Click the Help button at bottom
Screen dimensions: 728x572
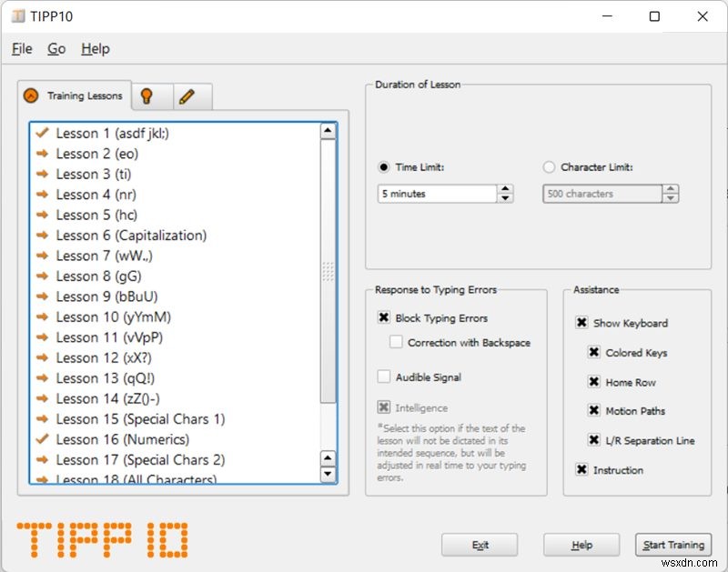click(581, 545)
